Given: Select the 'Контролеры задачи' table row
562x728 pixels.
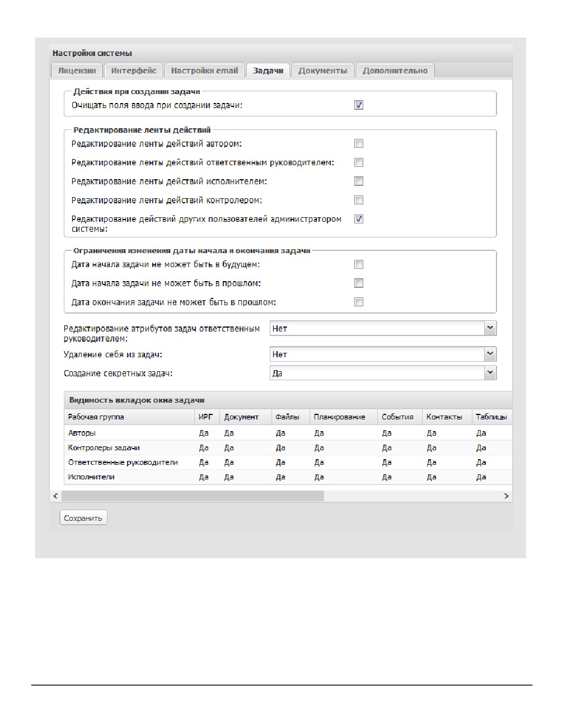Looking at the screenshot, I should click(288, 447).
